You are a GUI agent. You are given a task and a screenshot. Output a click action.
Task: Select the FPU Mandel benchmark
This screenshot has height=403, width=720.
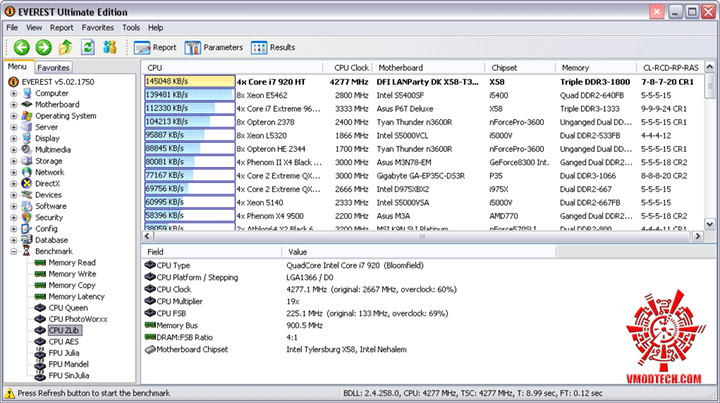point(68,364)
